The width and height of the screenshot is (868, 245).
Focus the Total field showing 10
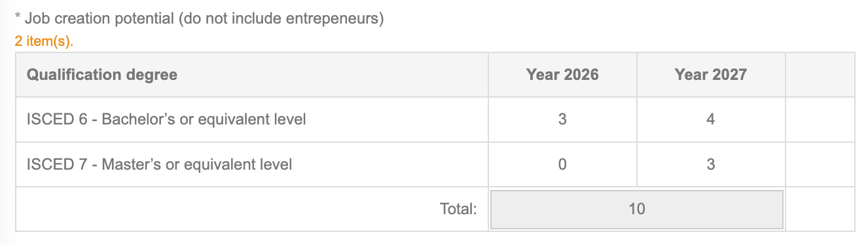click(x=636, y=210)
